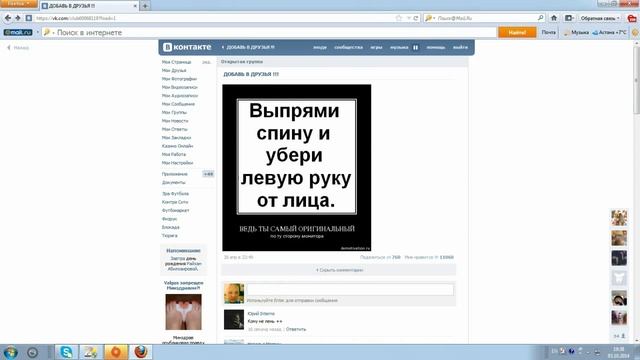Open Мои Аудиозаписи in the sidebar

click(180, 96)
